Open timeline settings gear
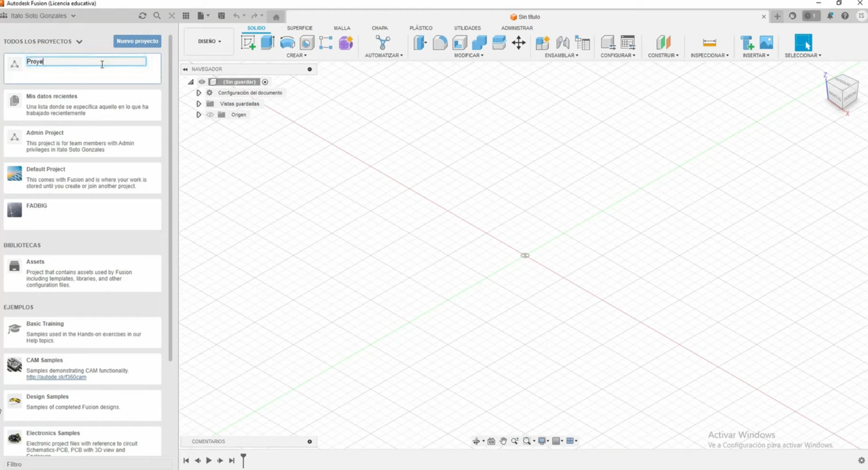This screenshot has height=470, width=868. (x=861, y=461)
